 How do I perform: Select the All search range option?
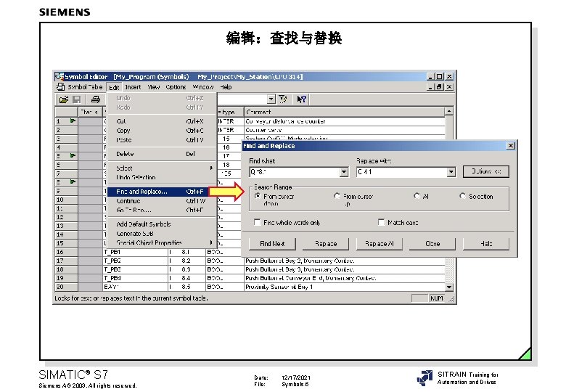click(417, 196)
